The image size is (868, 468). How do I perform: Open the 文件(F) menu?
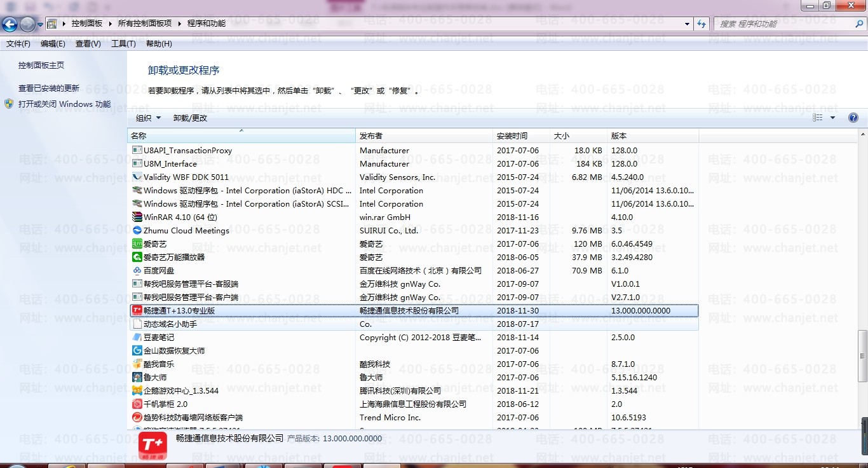tap(18, 44)
